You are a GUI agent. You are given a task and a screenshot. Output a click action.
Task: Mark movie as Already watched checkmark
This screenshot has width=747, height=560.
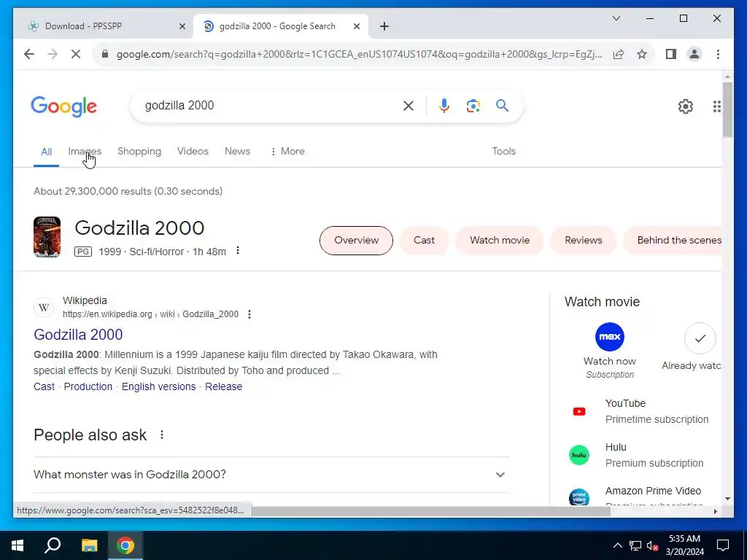click(700, 338)
